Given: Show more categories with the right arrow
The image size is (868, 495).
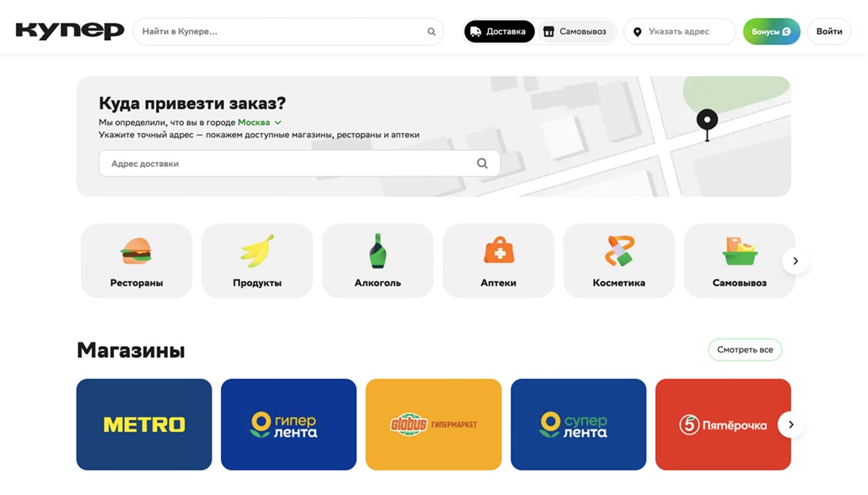Looking at the screenshot, I should point(795,261).
